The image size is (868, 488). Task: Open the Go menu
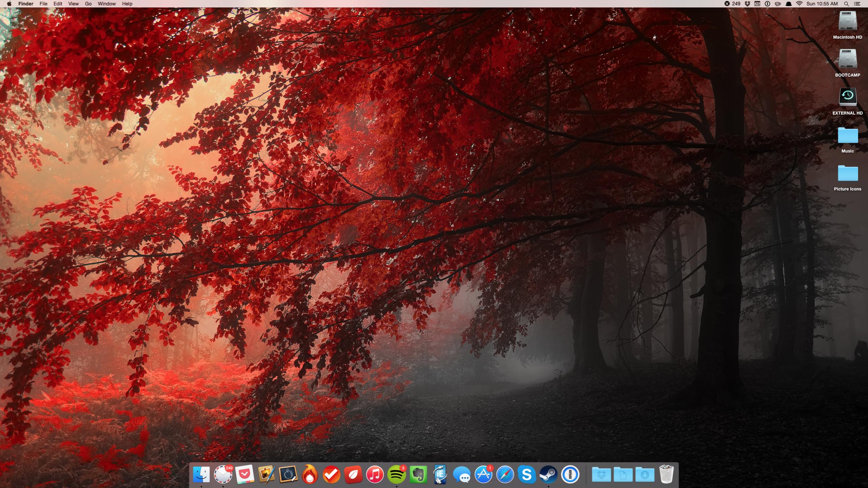click(x=88, y=4)
